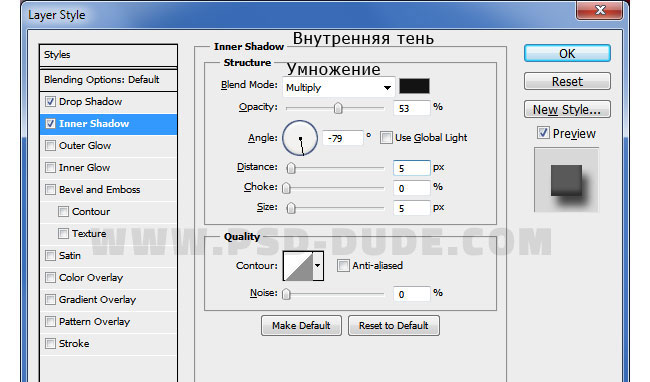Click the Distance slider handle
The image size is (650, 382).
291,168
